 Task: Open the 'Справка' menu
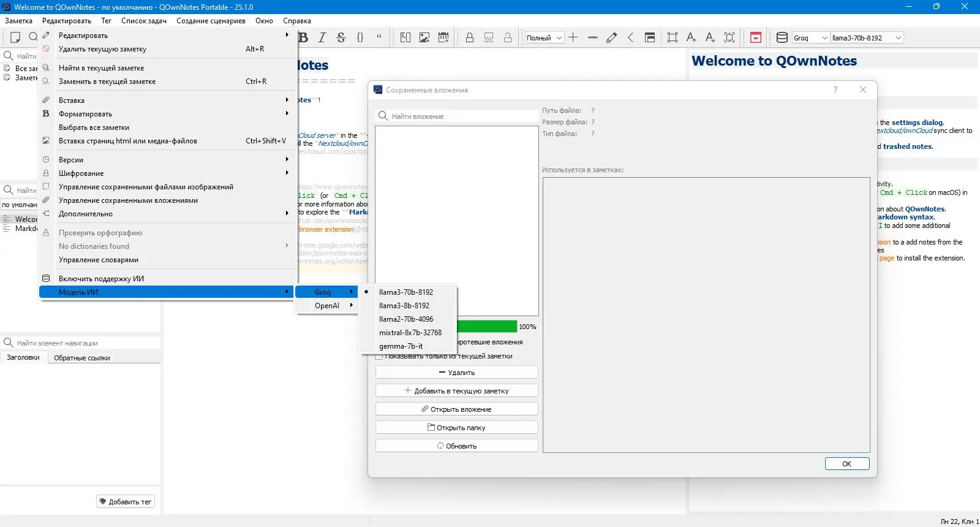click(x=297, y=20)
